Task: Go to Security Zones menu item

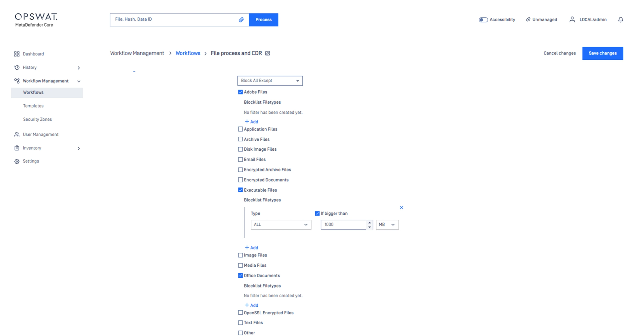Action: click(x=38, y=120)
